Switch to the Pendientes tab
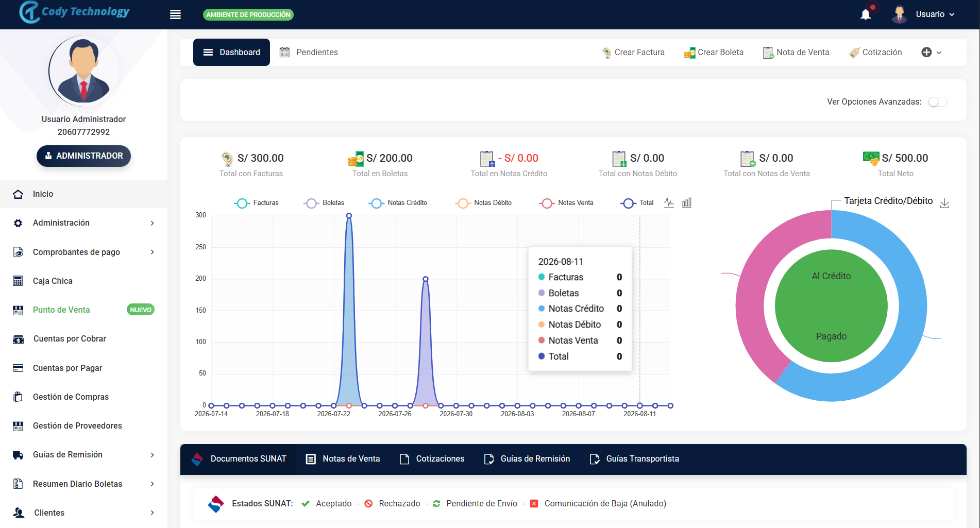 point(309,52)
